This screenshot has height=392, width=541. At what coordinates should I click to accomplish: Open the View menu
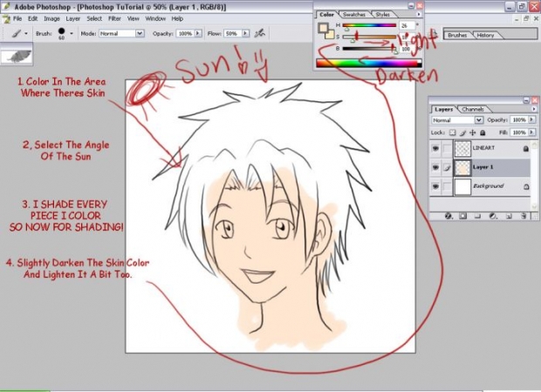point(134,18)
